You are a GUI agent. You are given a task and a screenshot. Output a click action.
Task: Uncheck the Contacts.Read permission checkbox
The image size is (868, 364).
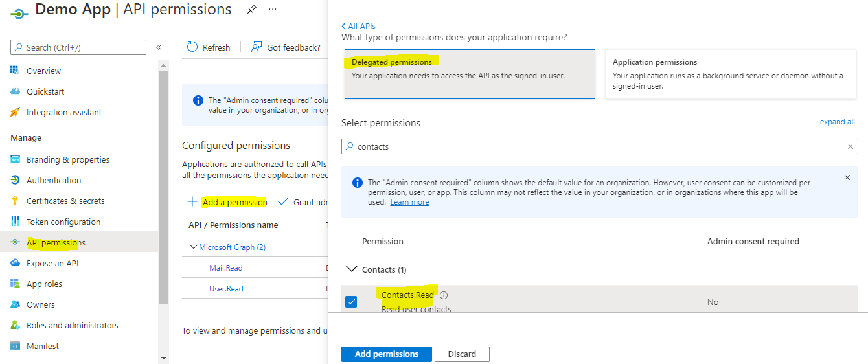[351, 302]
